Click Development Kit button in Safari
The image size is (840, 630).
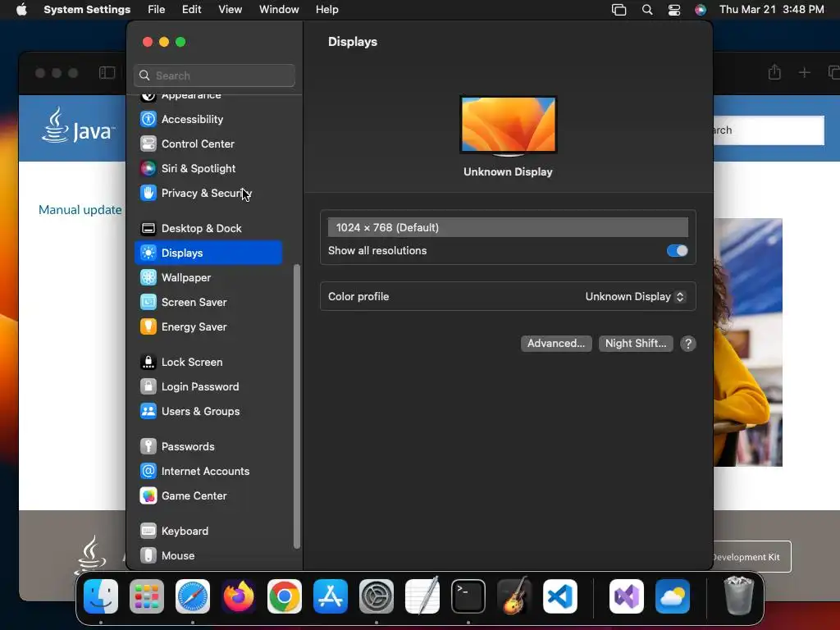752,557
